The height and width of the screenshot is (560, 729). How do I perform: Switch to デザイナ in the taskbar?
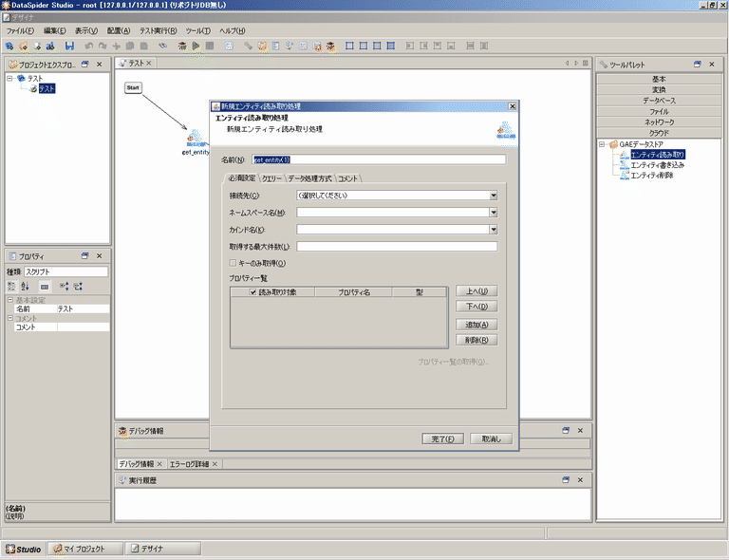point(163,549)
